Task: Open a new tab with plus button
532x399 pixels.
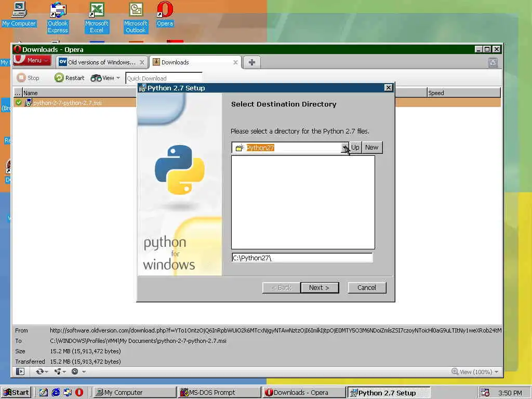Action: click(252, 62)
